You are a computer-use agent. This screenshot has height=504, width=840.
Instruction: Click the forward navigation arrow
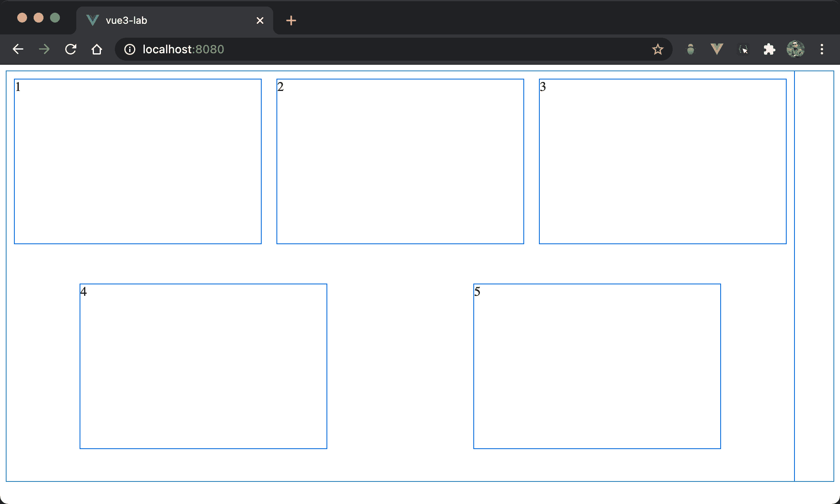pyautogui.click(x=44, y=50)
